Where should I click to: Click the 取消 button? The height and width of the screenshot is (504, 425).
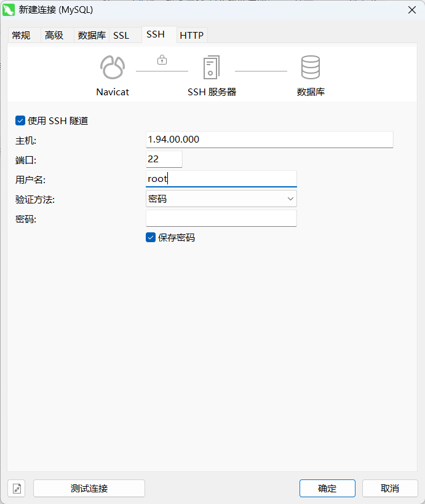point(390,489)
